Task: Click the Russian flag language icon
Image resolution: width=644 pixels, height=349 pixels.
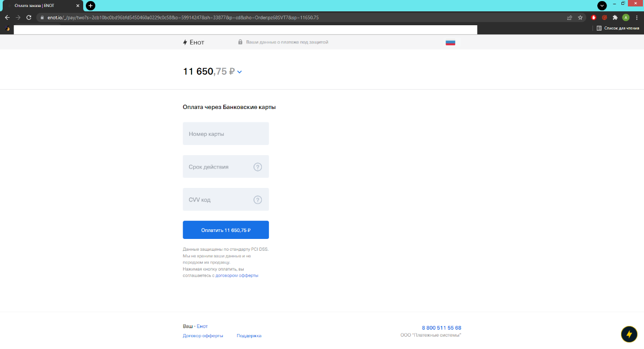Action: tap(450, 42)
